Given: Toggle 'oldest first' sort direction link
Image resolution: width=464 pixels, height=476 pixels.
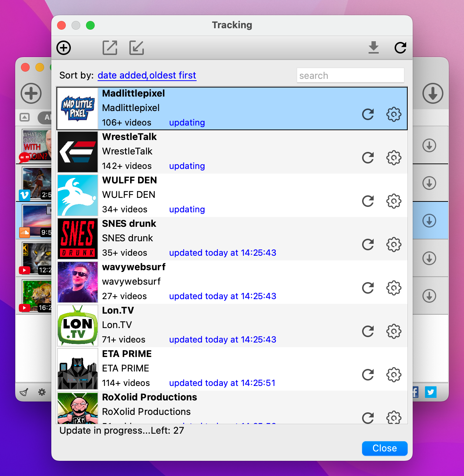Looking at the screenshot, I should (173, 75).
